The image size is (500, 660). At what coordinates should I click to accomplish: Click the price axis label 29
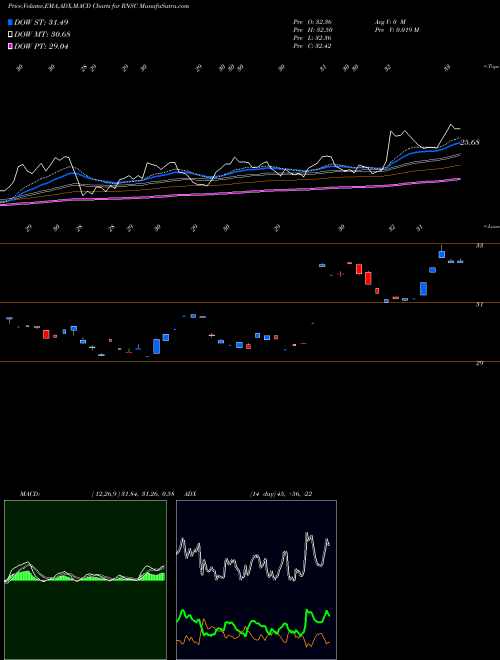point(479,363)
